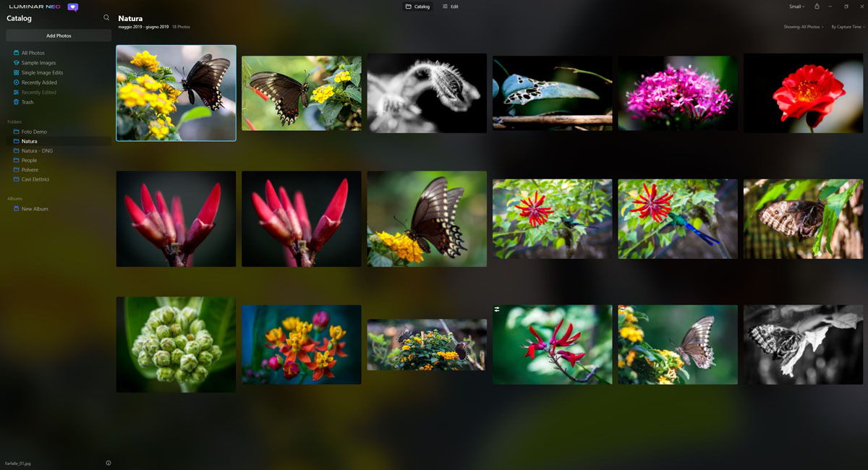Screen dimensions: 868x470
Task: Select the Natura - DNG folder
Action: click(x=37, y=150)
